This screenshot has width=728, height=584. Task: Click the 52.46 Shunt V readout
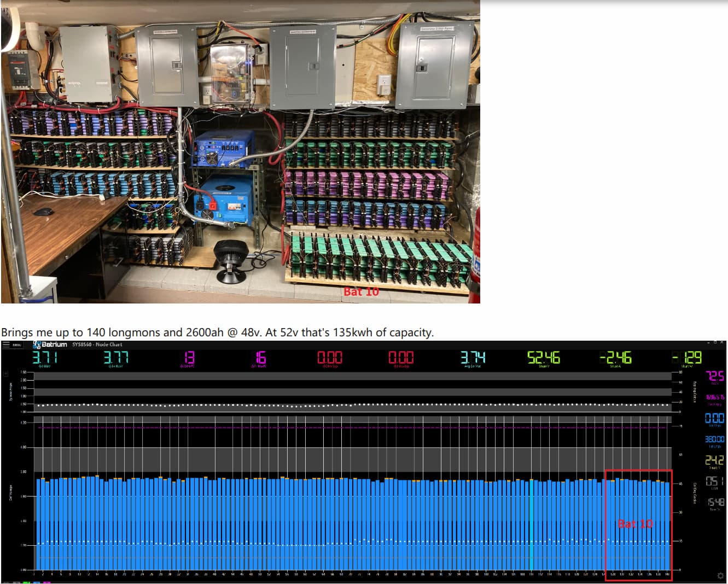544,358
